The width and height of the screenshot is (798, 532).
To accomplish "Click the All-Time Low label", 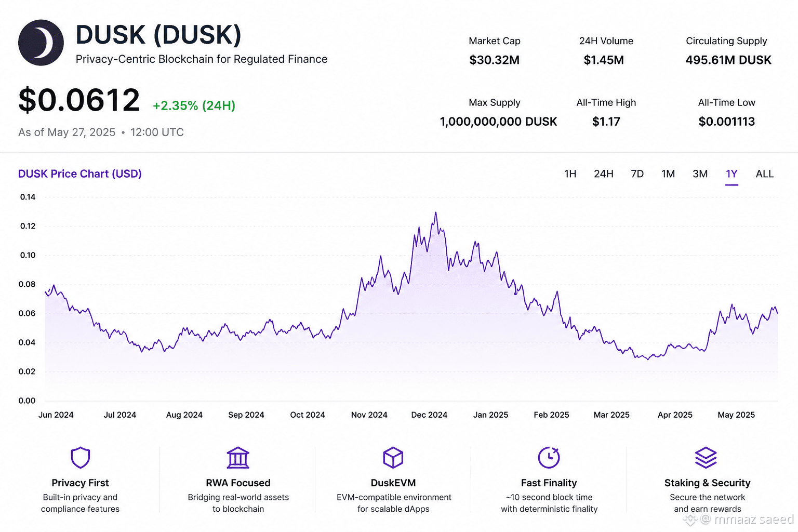I will tap(727, 103).
